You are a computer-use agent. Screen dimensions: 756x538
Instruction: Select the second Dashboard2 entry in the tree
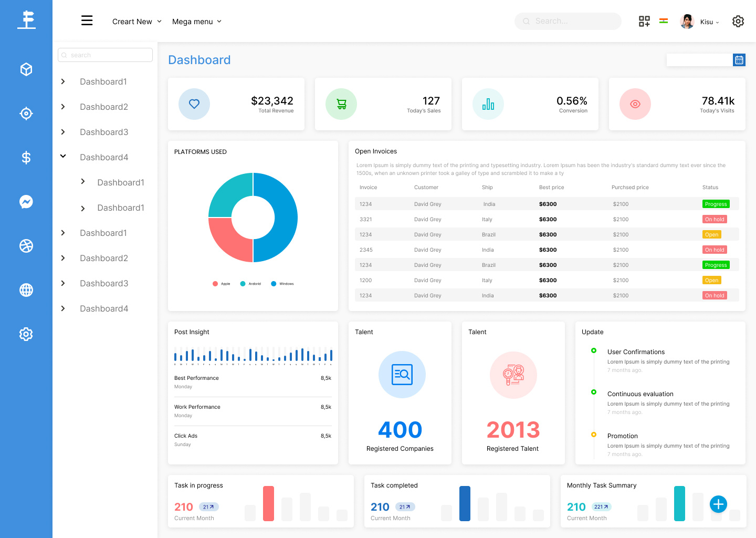tap(104, 258)
